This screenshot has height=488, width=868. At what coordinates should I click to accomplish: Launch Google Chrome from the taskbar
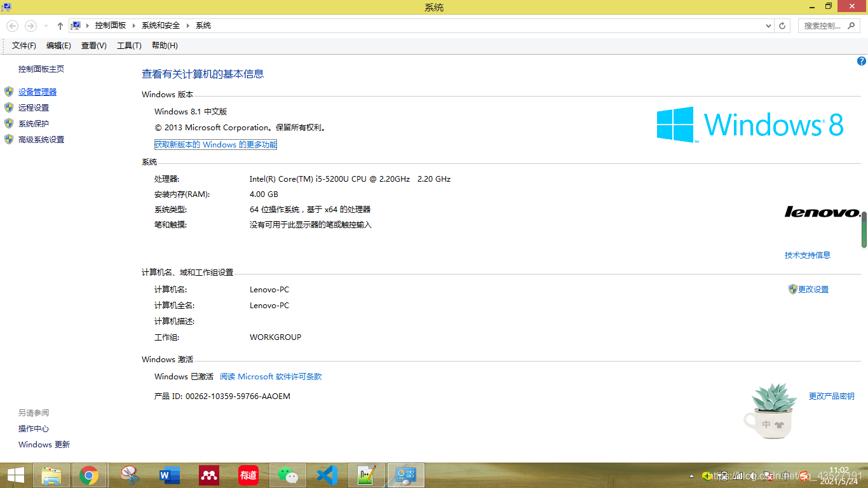click(89, 475)
